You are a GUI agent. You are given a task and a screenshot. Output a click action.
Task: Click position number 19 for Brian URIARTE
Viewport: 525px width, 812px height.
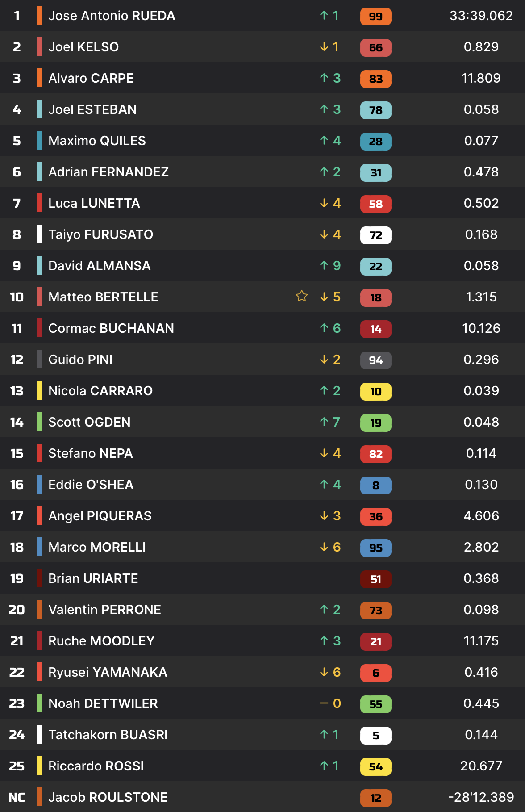[17, 578]
